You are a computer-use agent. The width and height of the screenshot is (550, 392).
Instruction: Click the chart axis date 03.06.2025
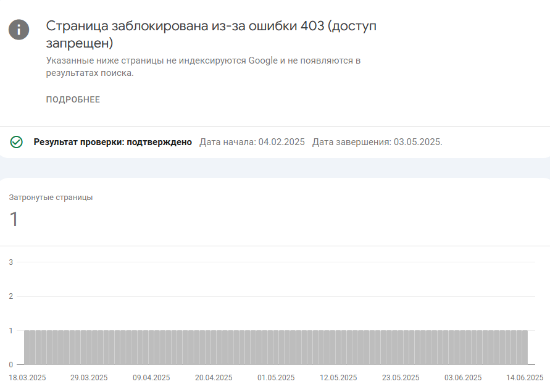(463, 378)
